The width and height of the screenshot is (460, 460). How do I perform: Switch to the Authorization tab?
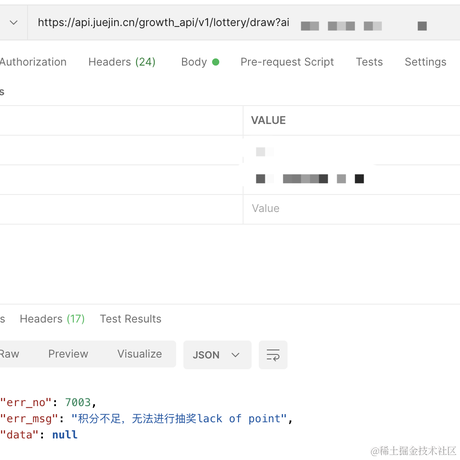(33, 62)
